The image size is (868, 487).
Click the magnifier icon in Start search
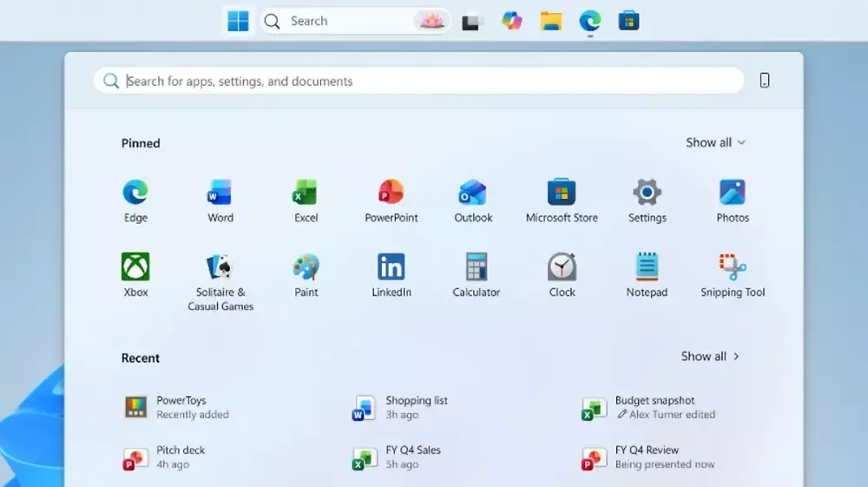(x=111, y=81)
